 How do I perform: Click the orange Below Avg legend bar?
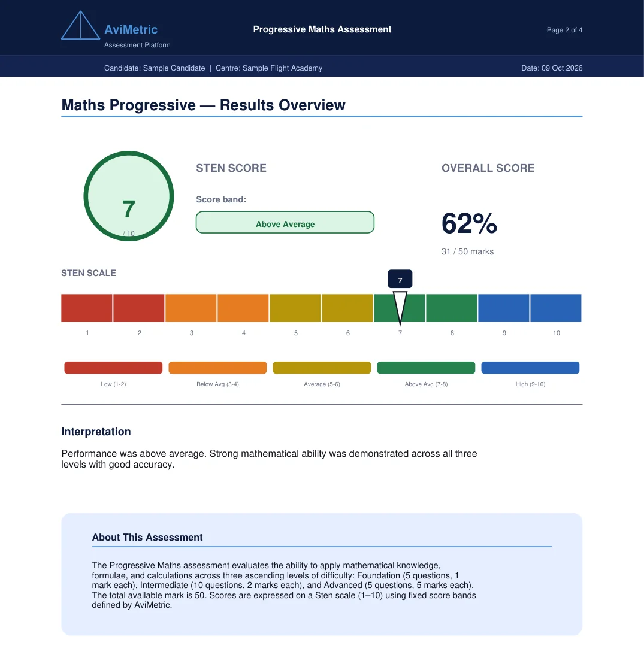coord(217,368)
